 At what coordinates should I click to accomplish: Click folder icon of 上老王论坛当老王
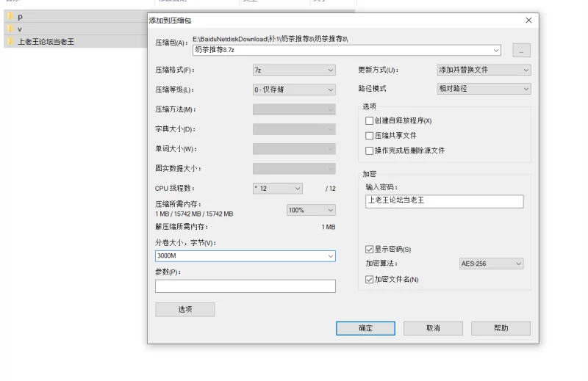coord(10,41)
